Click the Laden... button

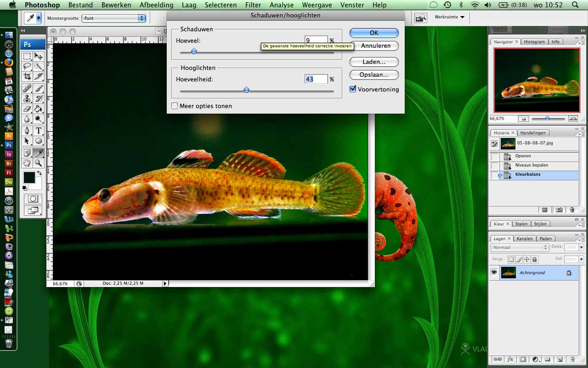point(374,62)
